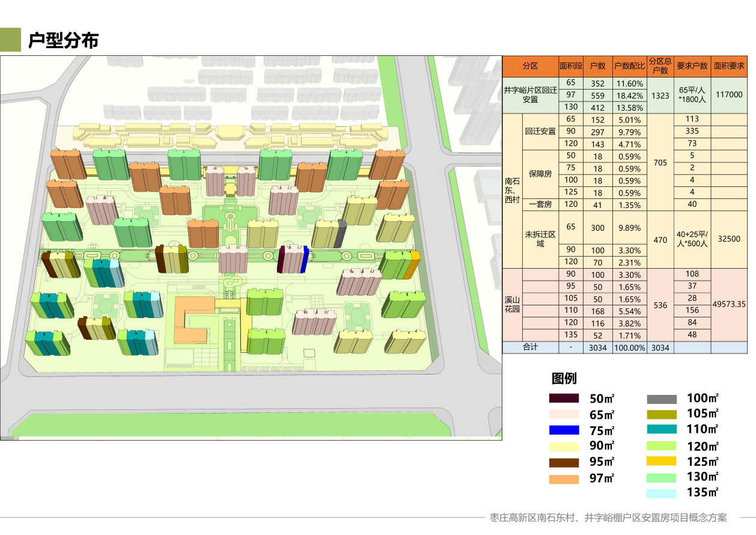This screenshot has width=756, height=535.
Task: Click the 50㎡ legend label text
Action: (602, 398)
